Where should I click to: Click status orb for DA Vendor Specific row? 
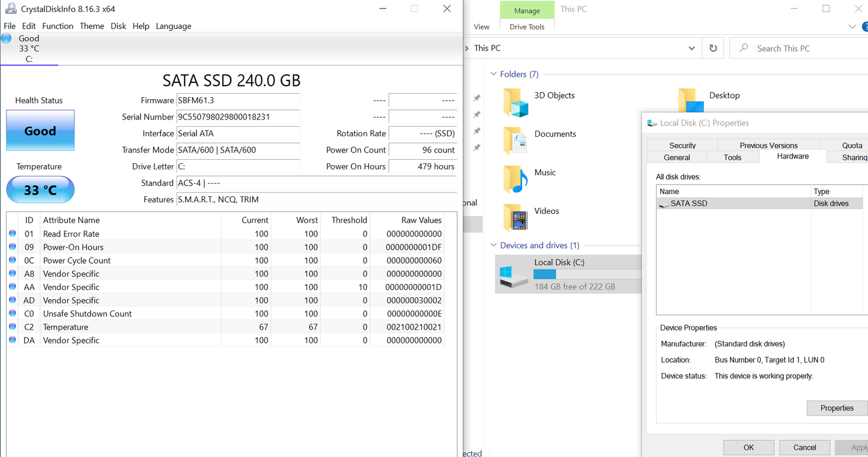[12, 340]
